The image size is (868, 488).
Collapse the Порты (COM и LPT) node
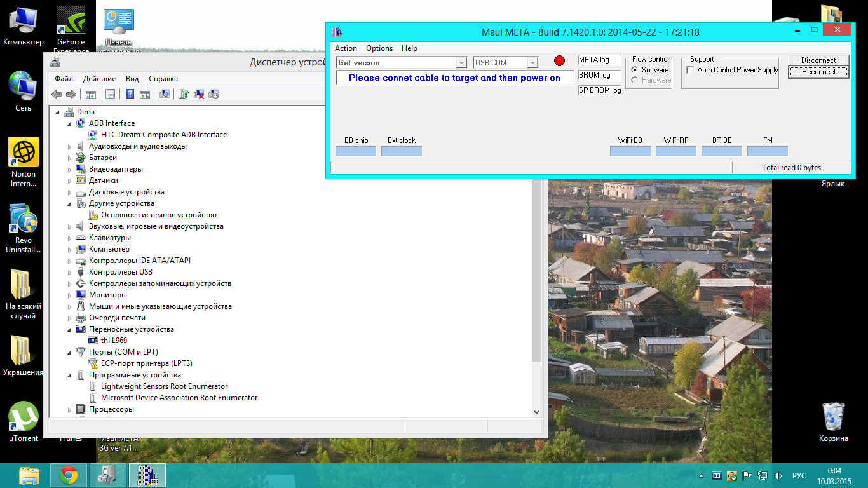[x=71, y=352]
